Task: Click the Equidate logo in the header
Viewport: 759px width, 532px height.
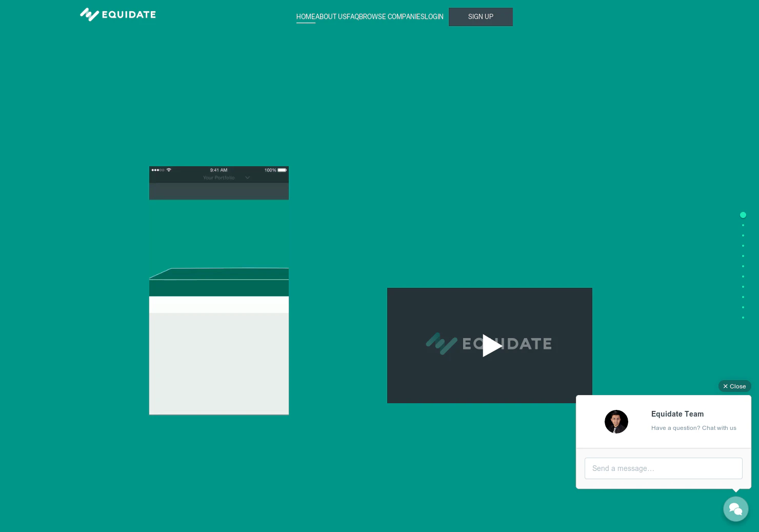Action: click(x=117, y=14)
